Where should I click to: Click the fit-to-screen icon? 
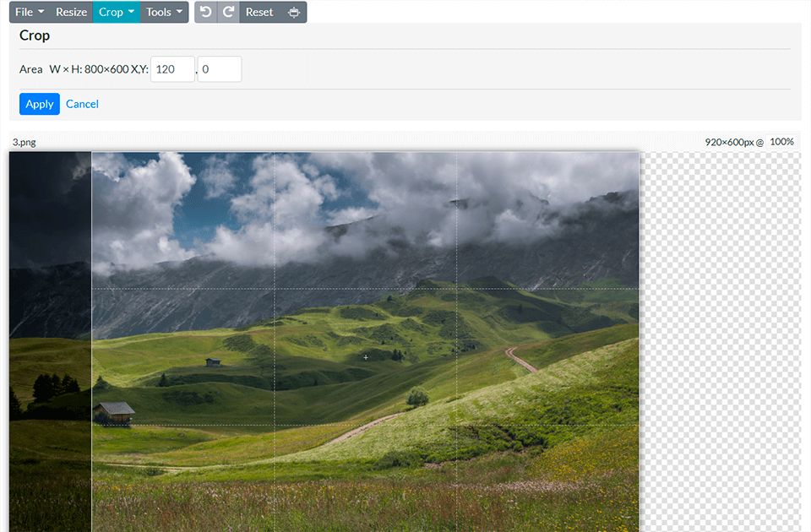pyautogui.click(x=293, y=12)
